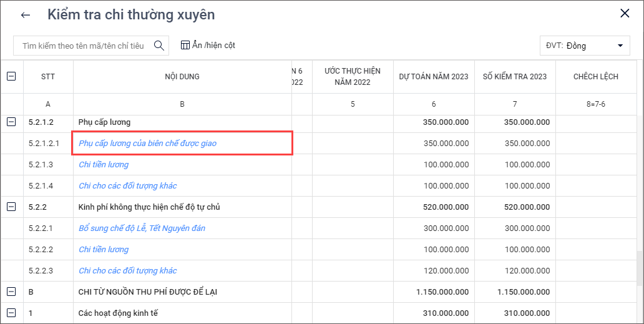Collapse row 5.2.2 Kinh phí không thực hiện
This screenshot has height=324, width=644.
tap(11, 207)
